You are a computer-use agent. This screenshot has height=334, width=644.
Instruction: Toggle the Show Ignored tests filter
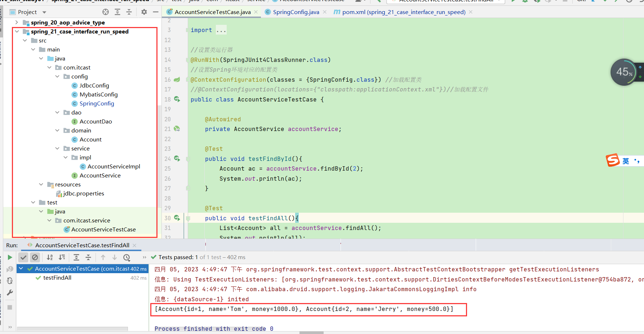(x=35, y=257)
